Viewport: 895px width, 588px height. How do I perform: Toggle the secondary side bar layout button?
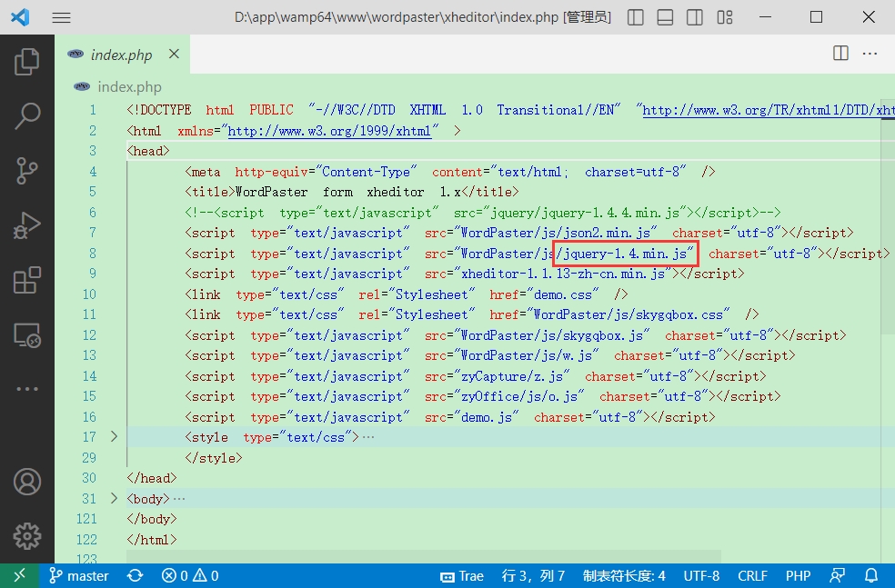694,17
